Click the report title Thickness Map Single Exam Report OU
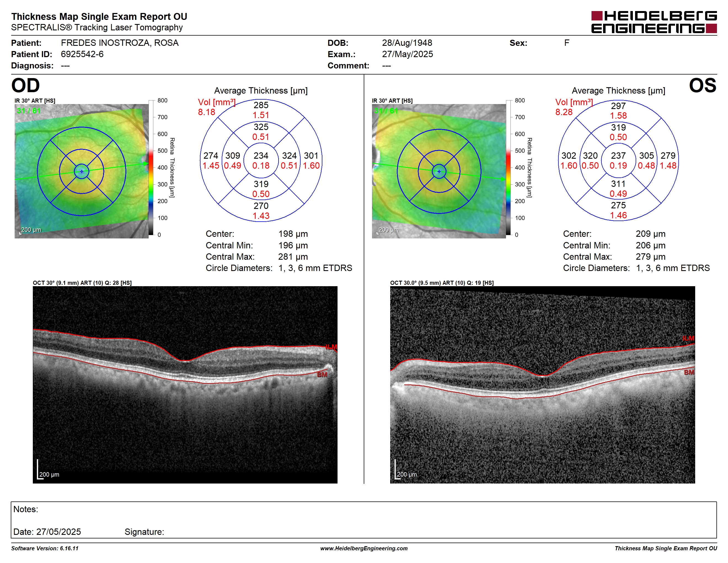Viewport: 728px width, 563px height. [99, 16]
